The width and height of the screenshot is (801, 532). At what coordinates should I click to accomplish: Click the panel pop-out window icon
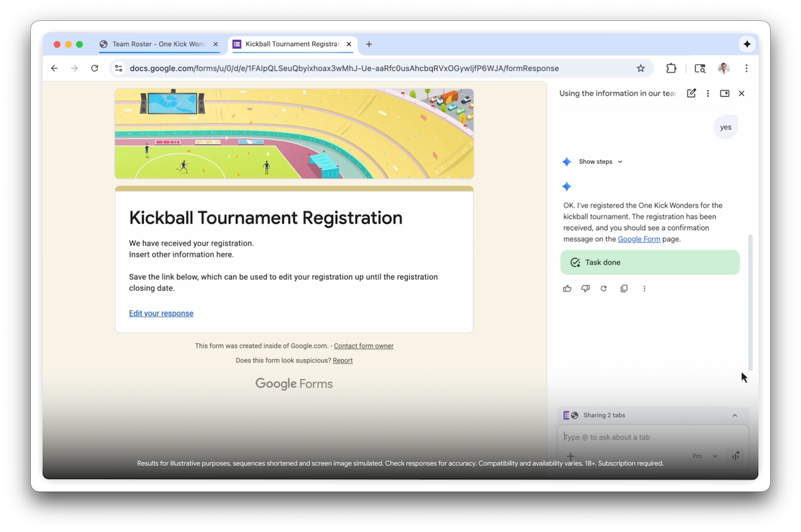(725, 93)
